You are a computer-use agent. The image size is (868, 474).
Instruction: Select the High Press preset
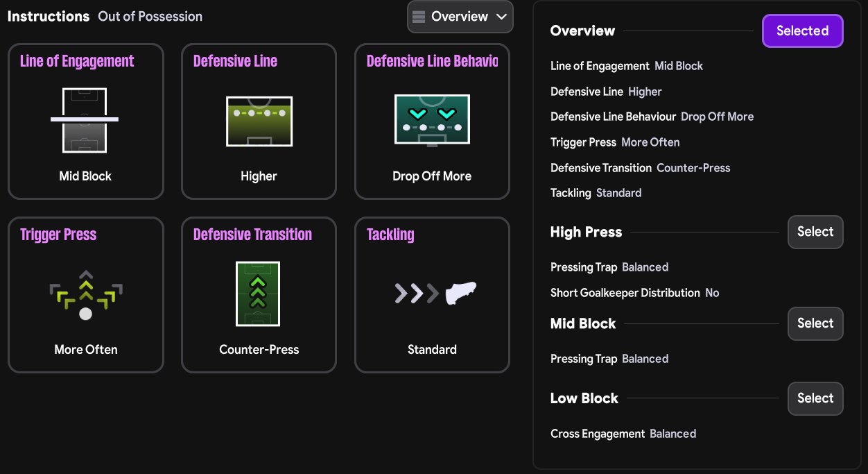815,232
